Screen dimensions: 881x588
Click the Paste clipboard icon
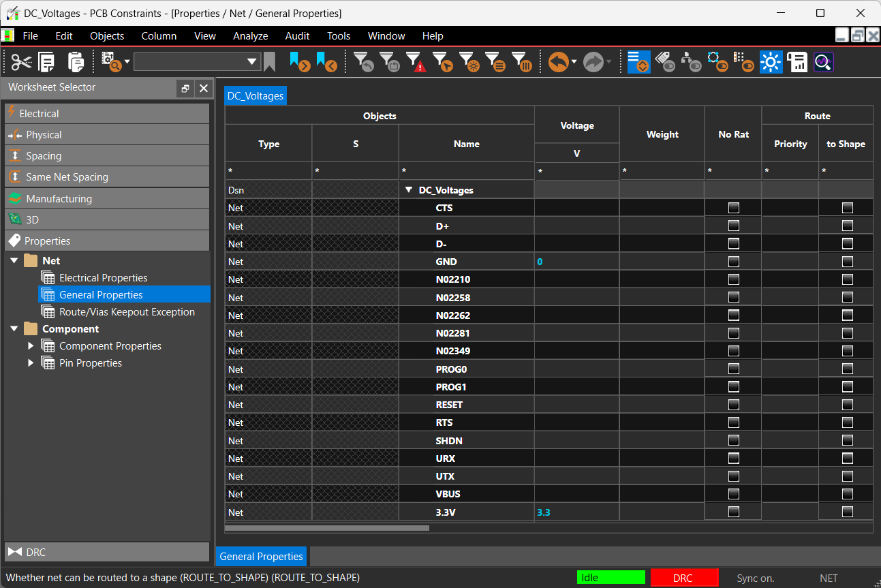coord(76,63)
